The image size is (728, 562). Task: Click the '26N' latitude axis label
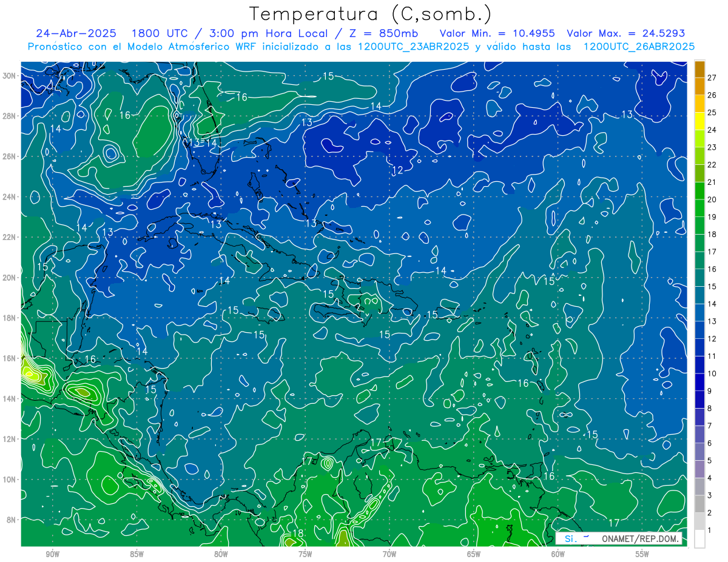click(9, 156)
